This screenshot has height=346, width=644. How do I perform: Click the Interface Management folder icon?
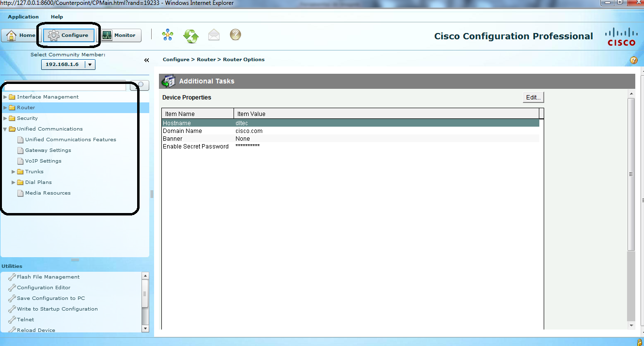tap(12, 97)
